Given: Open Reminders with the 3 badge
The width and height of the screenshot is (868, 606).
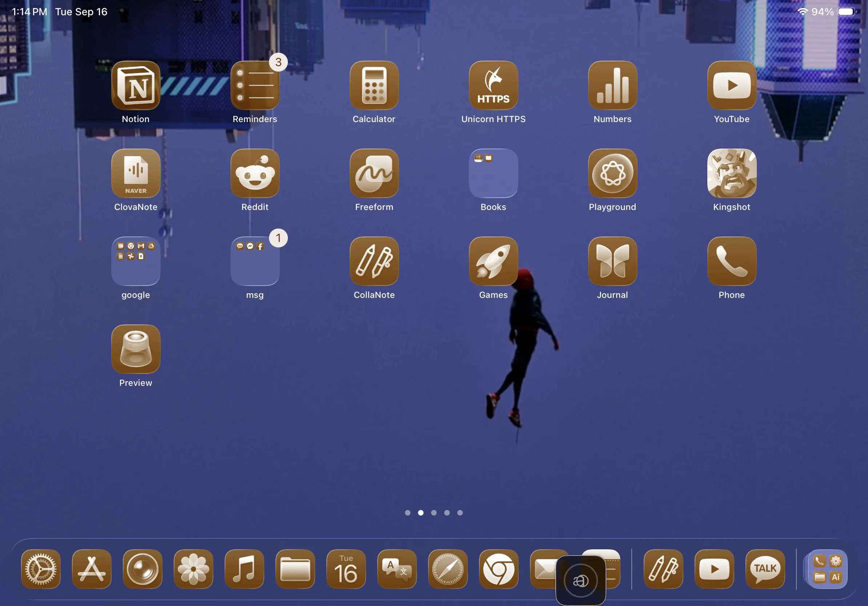Looking at the screenshot, I should click(x=255, y=85).
